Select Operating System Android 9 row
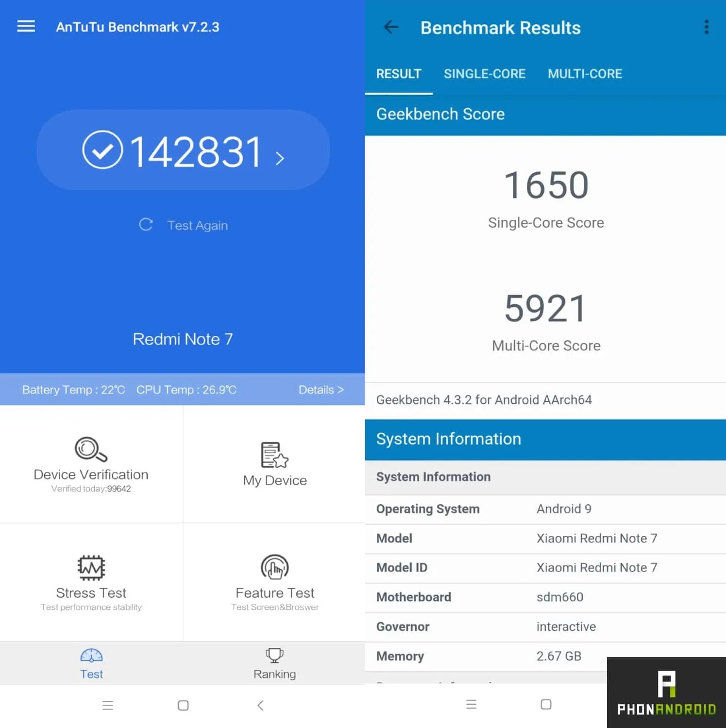 point(545,509)
